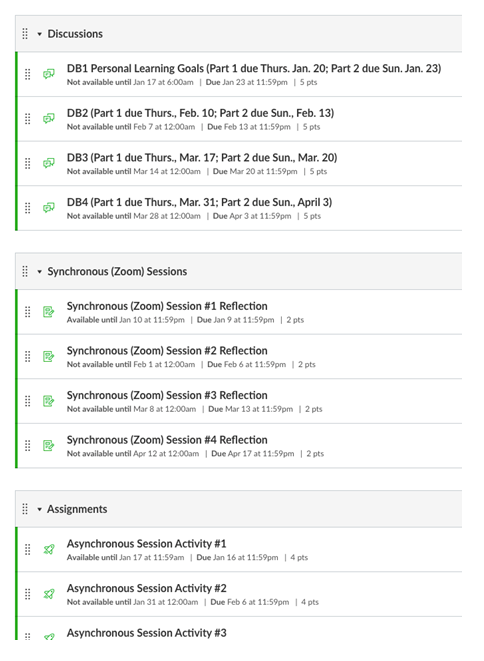Click the discussion icon next to DB3
This screenshot has height=661, width=484.
pos(49,163)
